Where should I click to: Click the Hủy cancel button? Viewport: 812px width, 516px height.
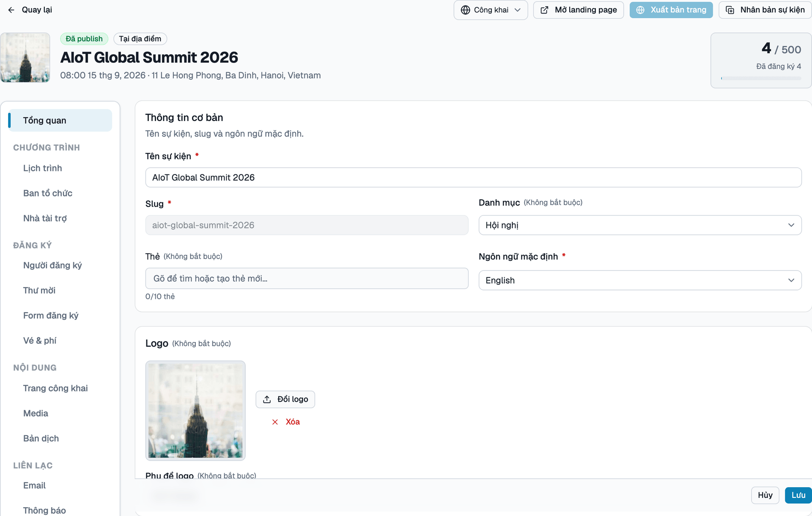pyautogui.click(x=765, y=495)
